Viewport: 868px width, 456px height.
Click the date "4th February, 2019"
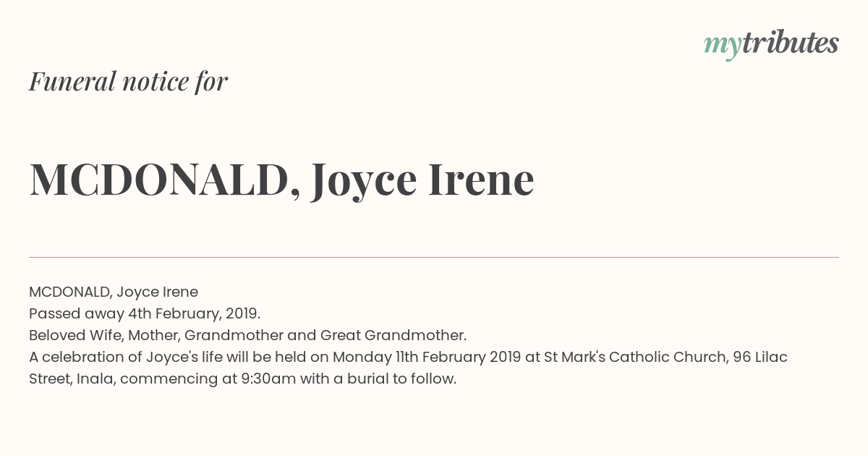click(194, 314)
